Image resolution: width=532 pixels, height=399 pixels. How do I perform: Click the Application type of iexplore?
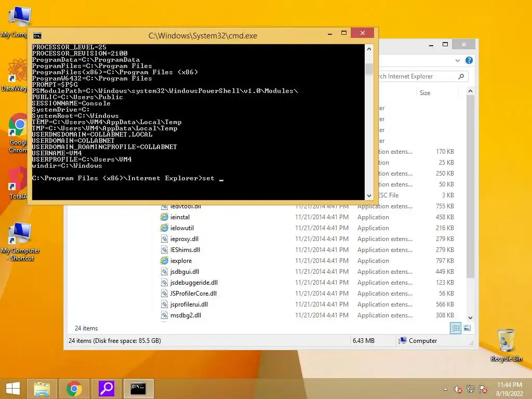pos(373,261)
